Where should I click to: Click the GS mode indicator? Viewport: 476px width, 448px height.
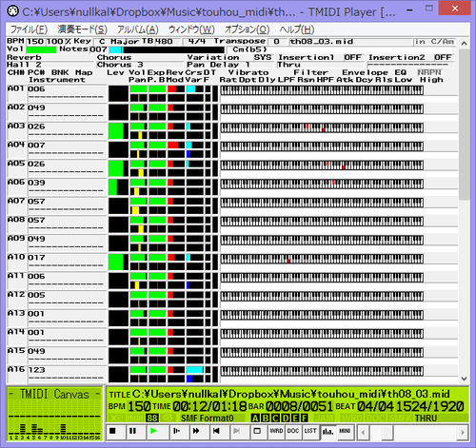[169, 419]
